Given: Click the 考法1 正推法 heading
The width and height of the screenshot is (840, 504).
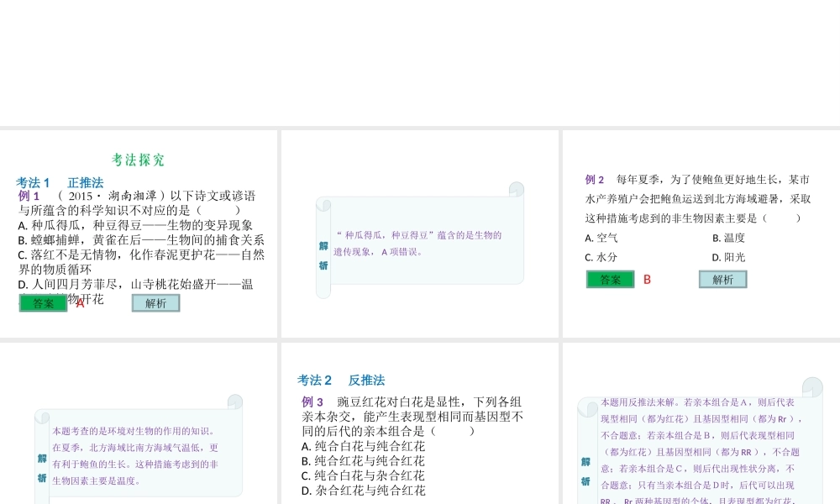Looking at the screenshot, I should click(x=60, y=182).
